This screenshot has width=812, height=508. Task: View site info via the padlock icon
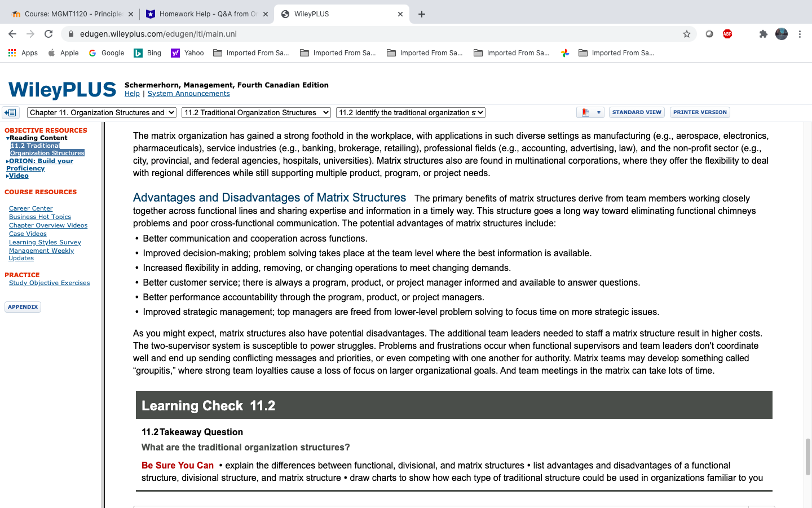71,34
